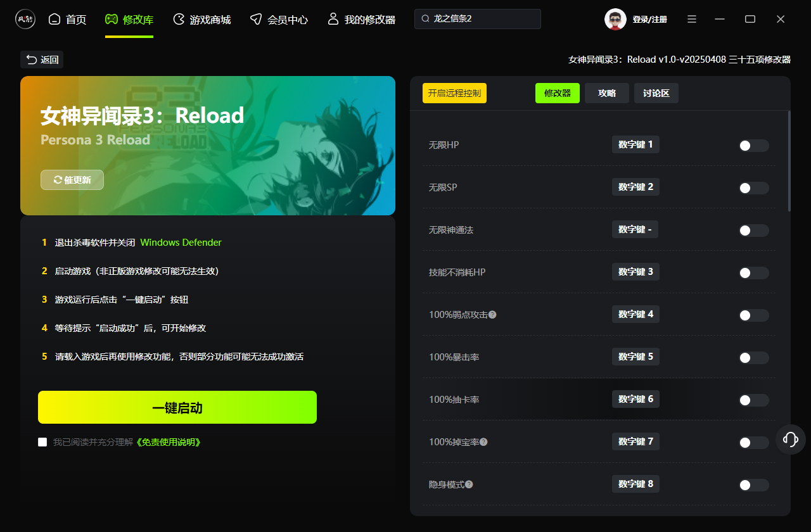The image size is (811, 532).
Task: Open the 会员中心 member center
Action: pyautogui.click(x=279, y=20)
